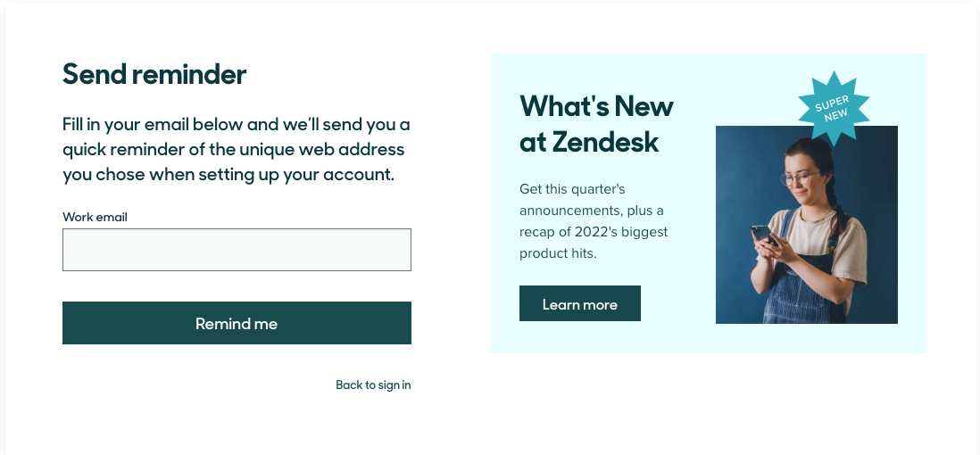
Task: Click the "Get this quarter's" promo text line
Action: (x=572, y=189)
